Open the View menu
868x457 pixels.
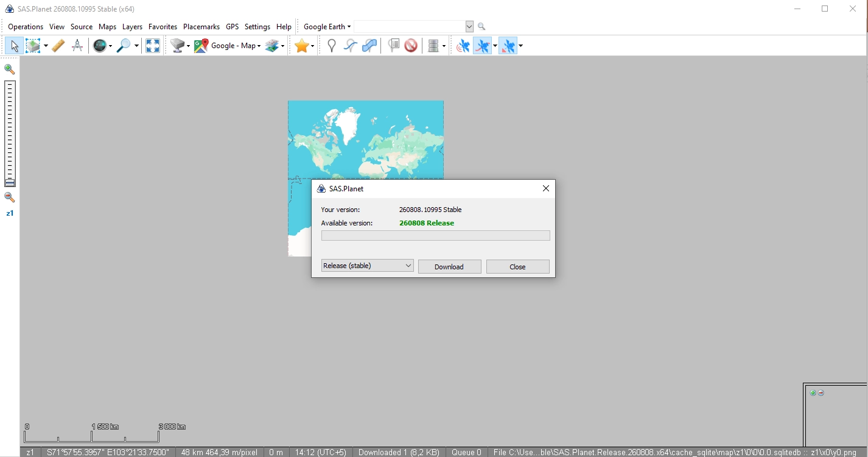(57, 27)
